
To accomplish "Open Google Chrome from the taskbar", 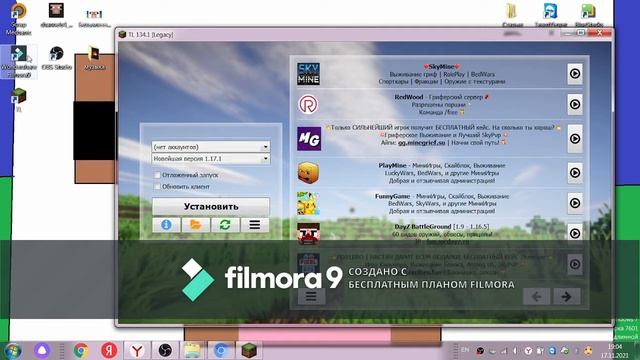I will [81, 351].
